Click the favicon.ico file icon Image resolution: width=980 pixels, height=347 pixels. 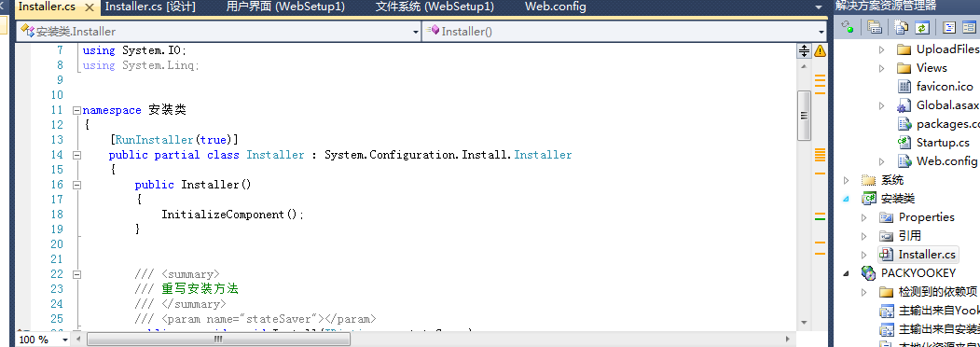pos(904,87)
